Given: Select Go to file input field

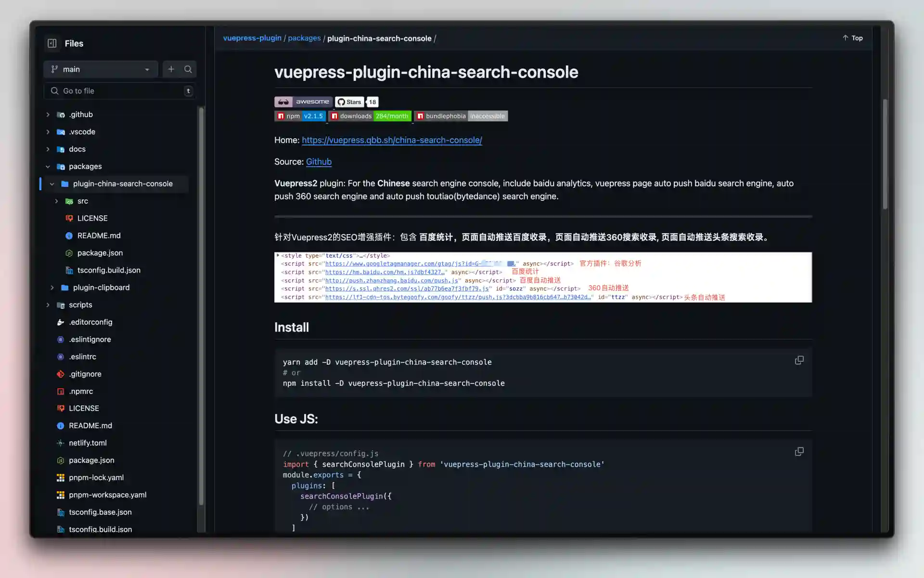Looking at the screenshot, I should click(x=120, y=91).
